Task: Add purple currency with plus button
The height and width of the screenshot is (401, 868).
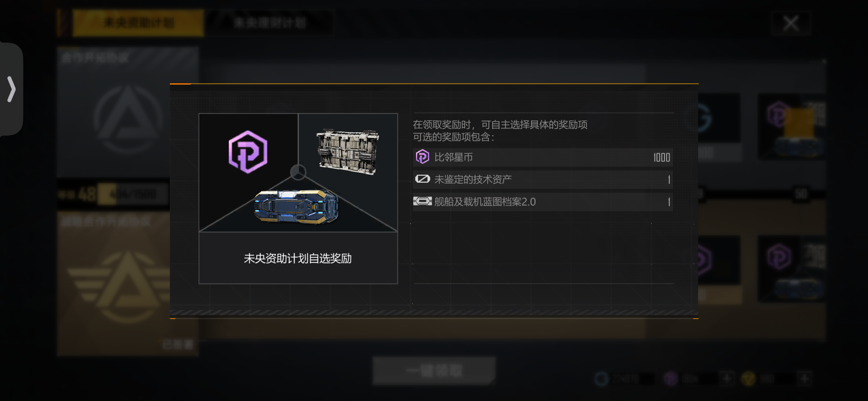Action: point(727,379)
